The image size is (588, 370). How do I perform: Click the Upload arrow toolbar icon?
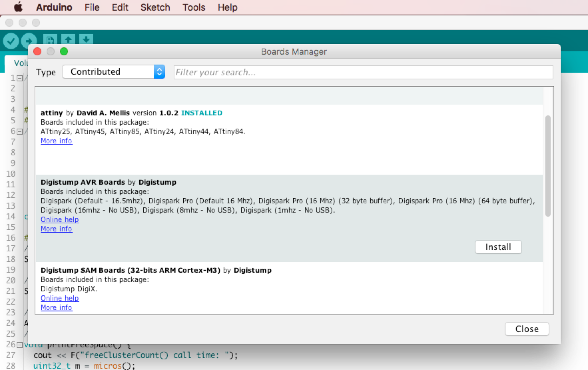coord(29,41)
